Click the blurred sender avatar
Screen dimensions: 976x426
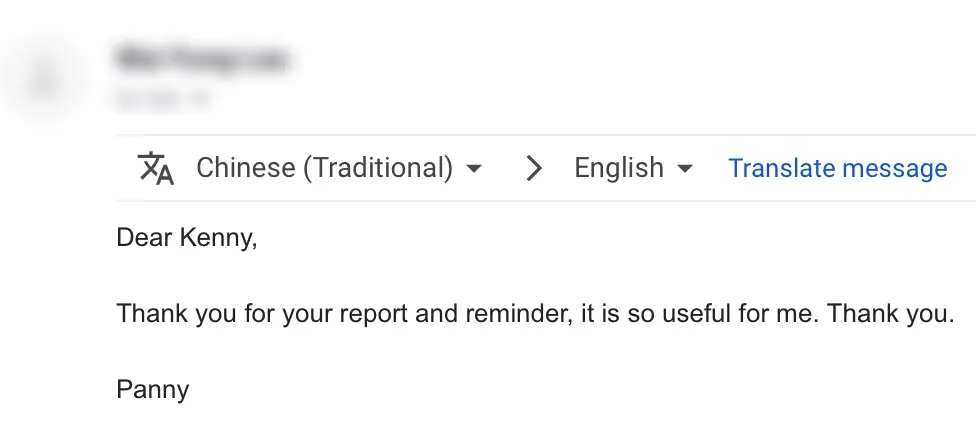point(43,80)
